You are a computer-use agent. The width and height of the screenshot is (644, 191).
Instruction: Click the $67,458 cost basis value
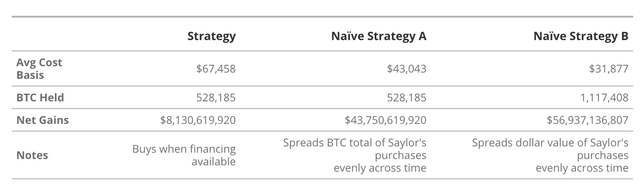[x=216, y=68]
